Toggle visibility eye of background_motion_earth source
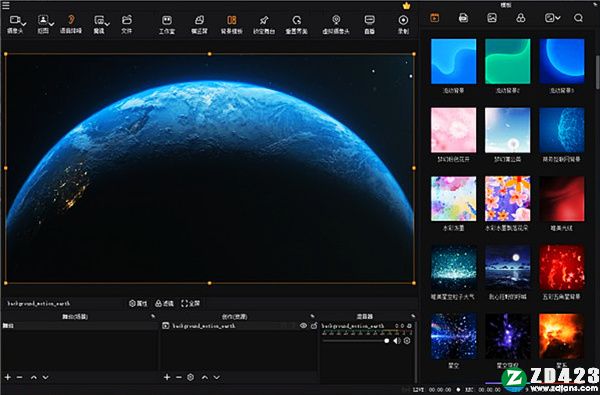Viewport: 600px width, 395px height. click(x=303, y=326)
